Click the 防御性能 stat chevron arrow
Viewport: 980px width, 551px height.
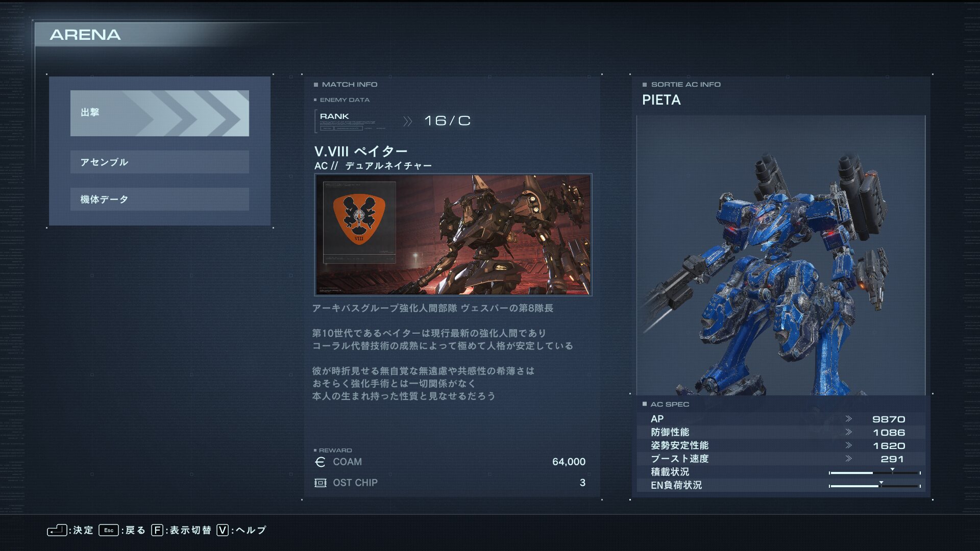click(x=848, y=432)
